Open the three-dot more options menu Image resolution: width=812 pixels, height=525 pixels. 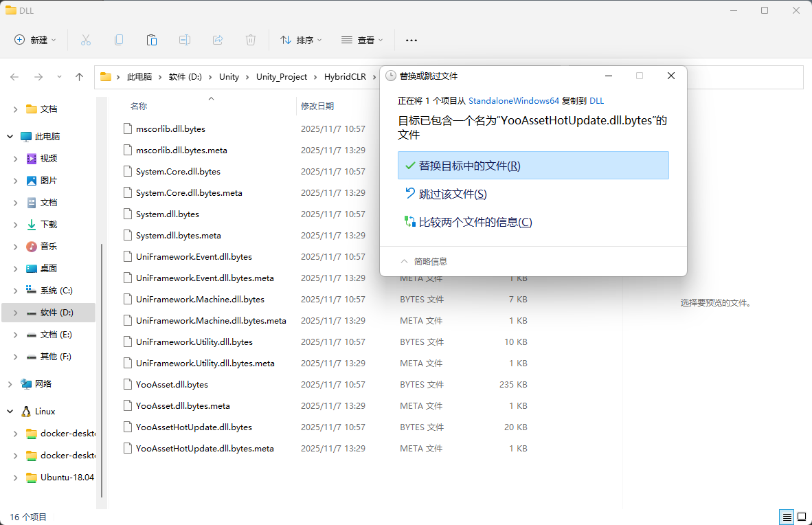tap(411, 40)
